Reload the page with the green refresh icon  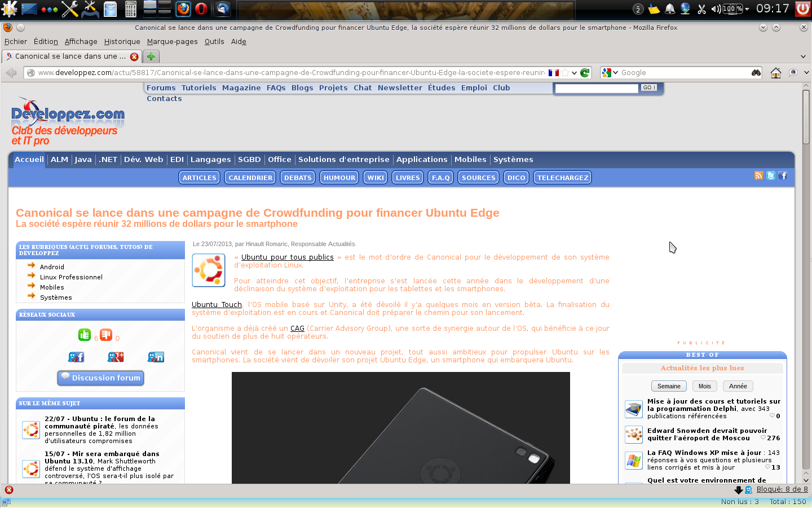click(585, 73)
